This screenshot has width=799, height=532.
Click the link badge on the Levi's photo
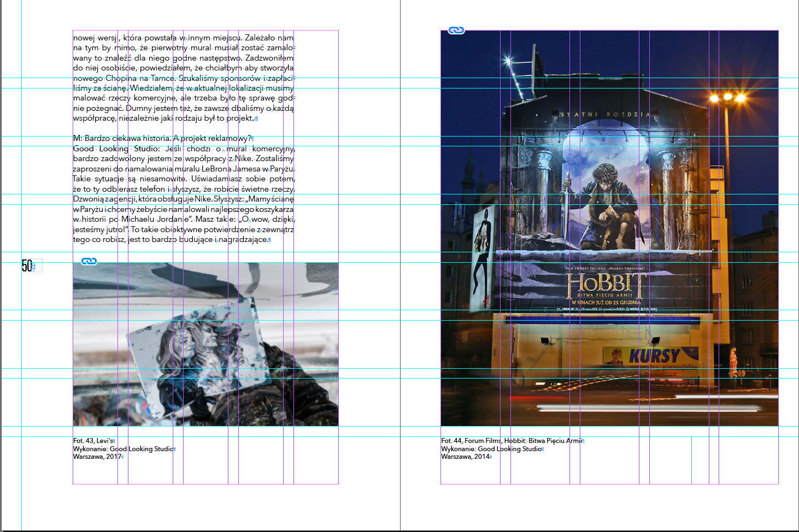click(89, 261)
